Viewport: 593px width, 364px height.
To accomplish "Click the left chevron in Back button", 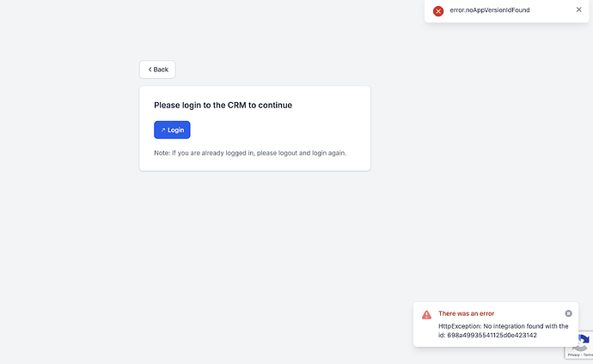I will [x=150, y=70].
